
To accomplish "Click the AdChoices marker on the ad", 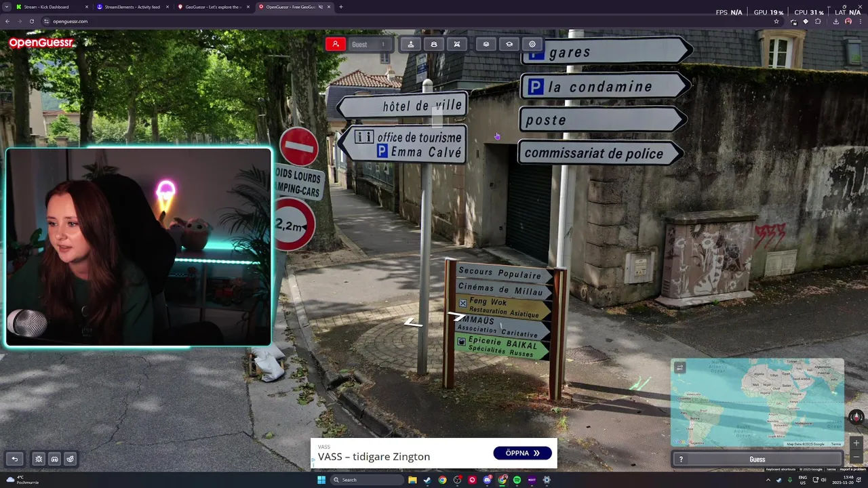I will tap(313, 462).
